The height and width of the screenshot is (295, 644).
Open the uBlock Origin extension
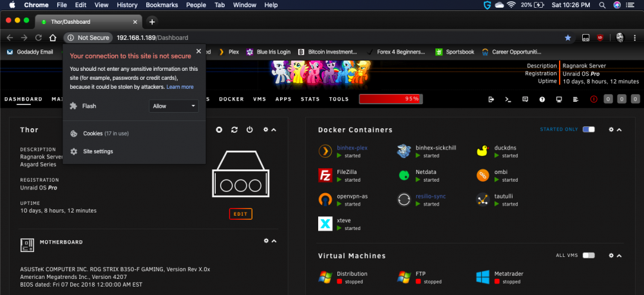point(600,38)
